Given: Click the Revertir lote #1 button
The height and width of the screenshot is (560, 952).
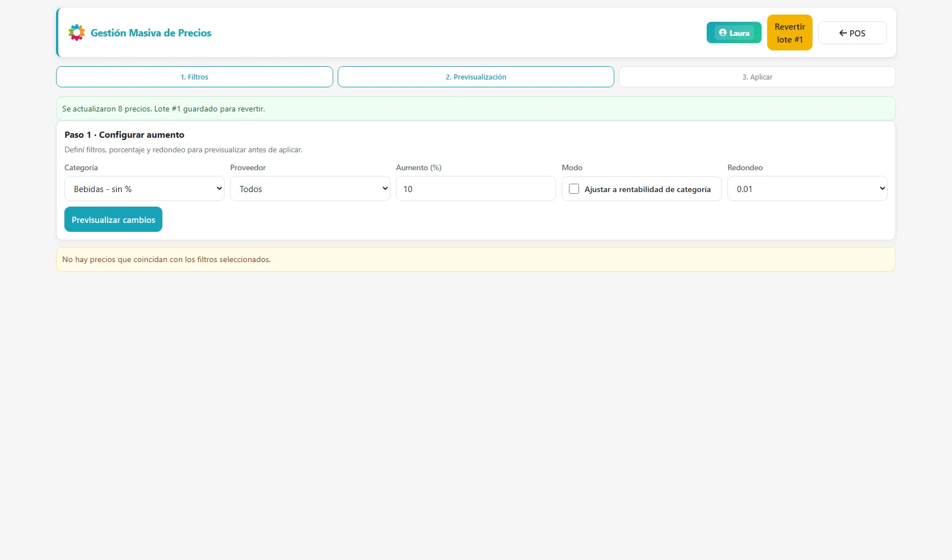Looking at the screenshot, I should tap(790, 32).
